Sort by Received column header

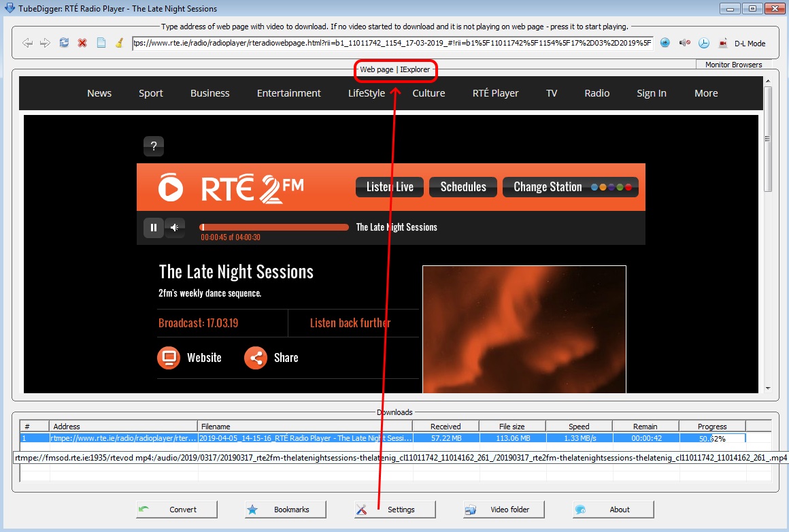click(x=446, y=426)
